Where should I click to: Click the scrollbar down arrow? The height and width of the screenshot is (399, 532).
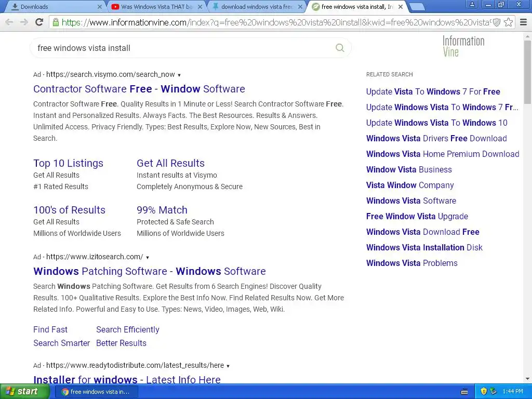click(527, 379)
